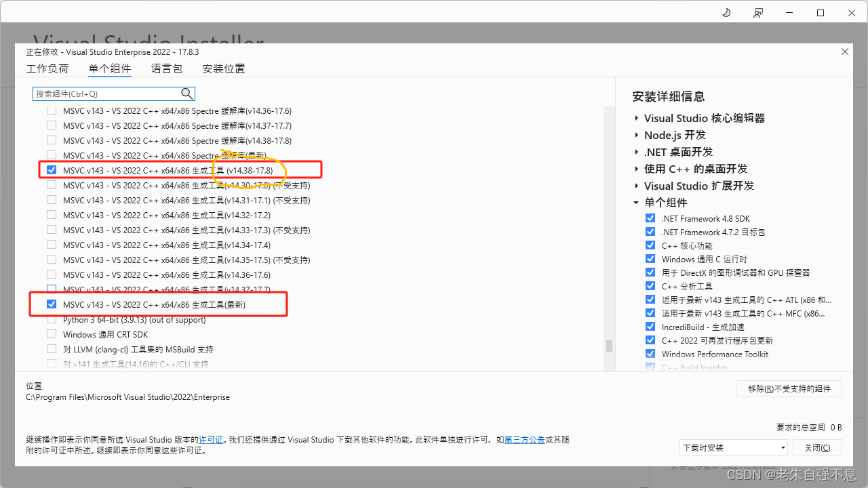Check LLVM (clang-cl) MSBuild 支持 checkbox
Image resolution: width=868 pixels, height=488 pixels.
tap(52, 349)
